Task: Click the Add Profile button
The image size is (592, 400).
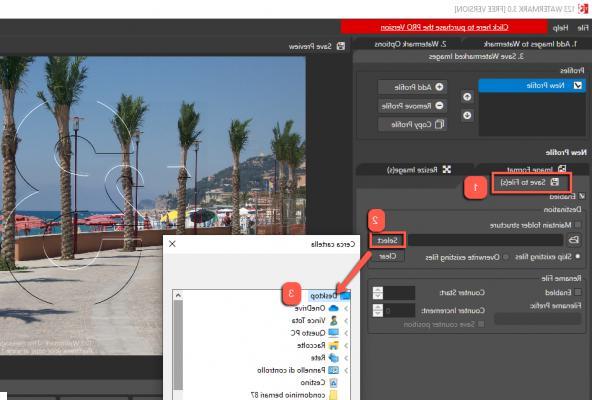Action: click(413, 87)
